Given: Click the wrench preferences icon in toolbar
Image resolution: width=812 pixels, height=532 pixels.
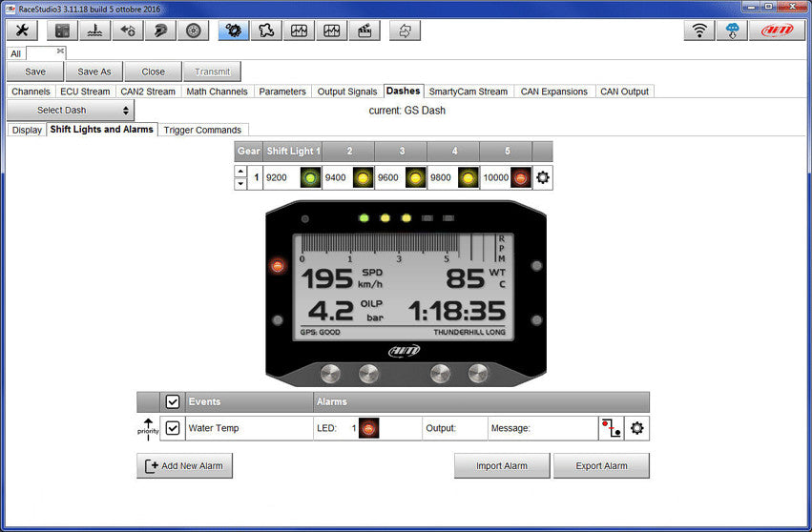Looking at the screenshot, I should [22, 31].
